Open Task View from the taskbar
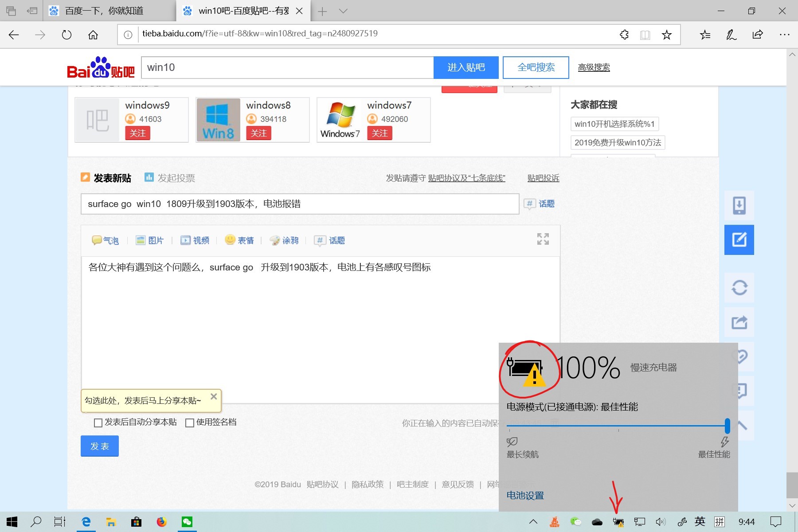This screenshot has height=532, width=798. point(60,522)
